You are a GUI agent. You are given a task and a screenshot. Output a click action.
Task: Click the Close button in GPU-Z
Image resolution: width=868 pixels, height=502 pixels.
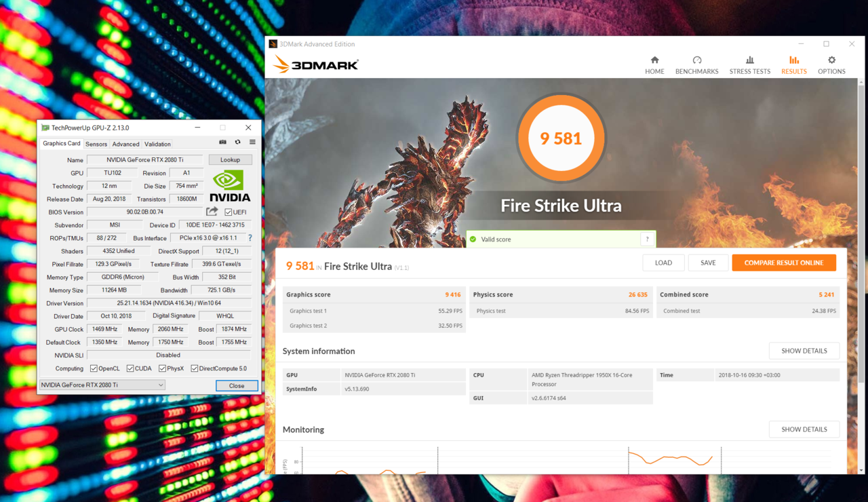click(x=237, y=385)
